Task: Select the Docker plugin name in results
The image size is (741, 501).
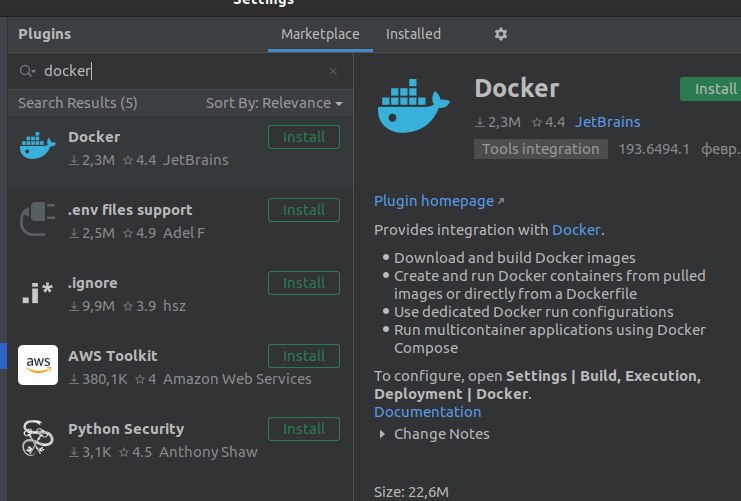Action: pos(94,137)
